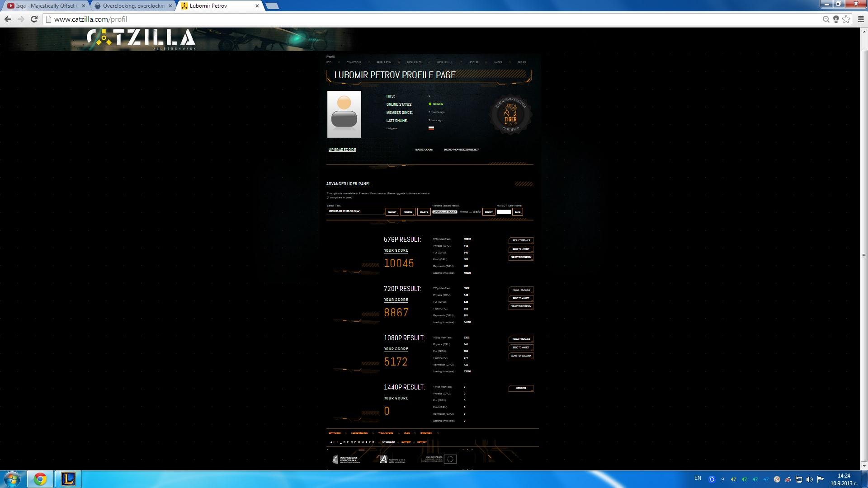This screenshot has width=868, height=488.
Task: Open the Connections menu item
Action: pyautogui.click(x=354, y=62)
